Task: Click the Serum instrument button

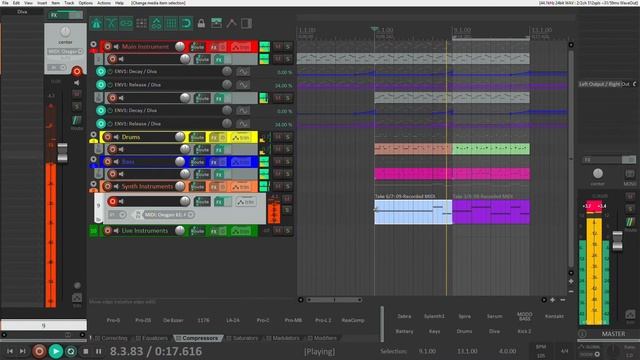Action: pos(494,316)
